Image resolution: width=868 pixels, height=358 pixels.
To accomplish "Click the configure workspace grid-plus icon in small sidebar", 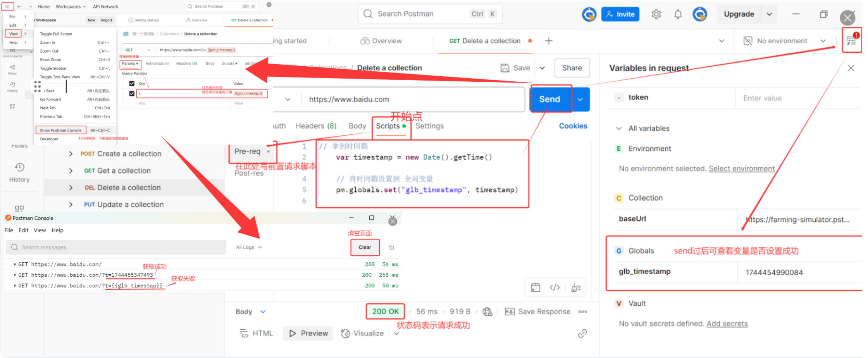I will pos(12,106).
